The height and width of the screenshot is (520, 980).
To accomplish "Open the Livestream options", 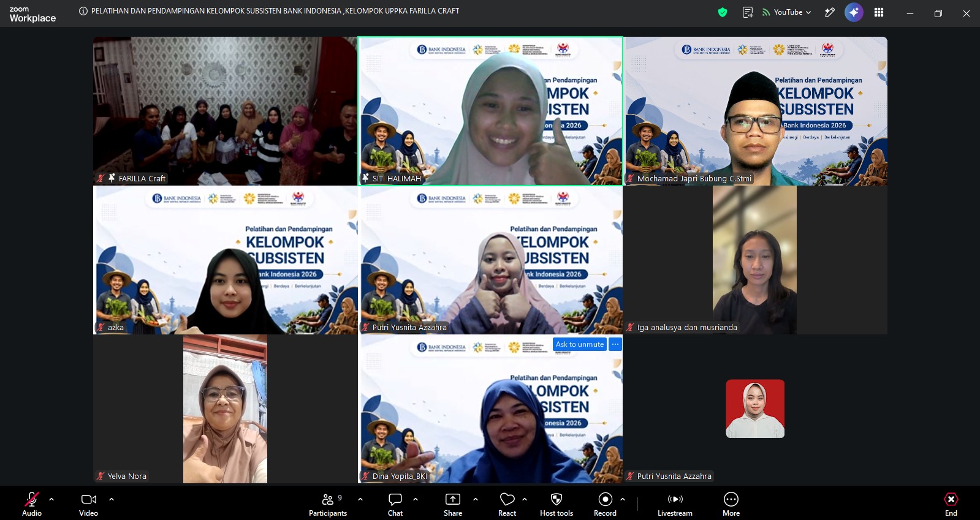I will pos(675,505).
